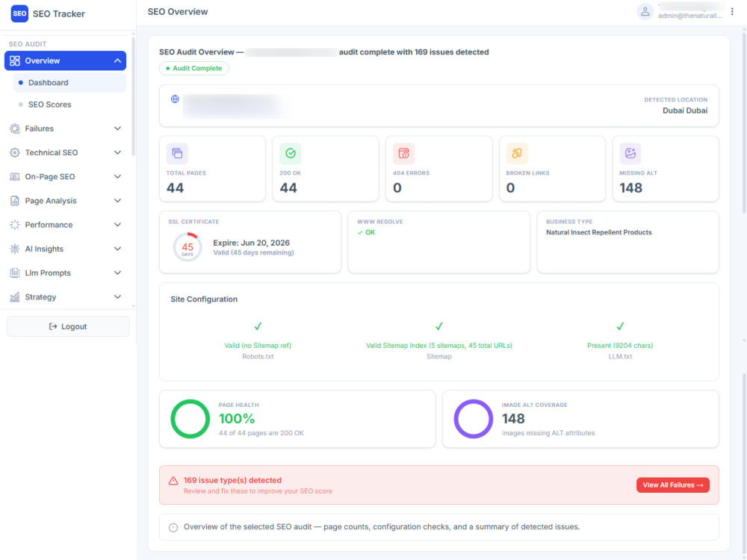Image resolution: width=747 pixels, height=560 pixels.
Task: Click the SEO Tracker title text
Action: pyautogui.click(x=58, y=13)
